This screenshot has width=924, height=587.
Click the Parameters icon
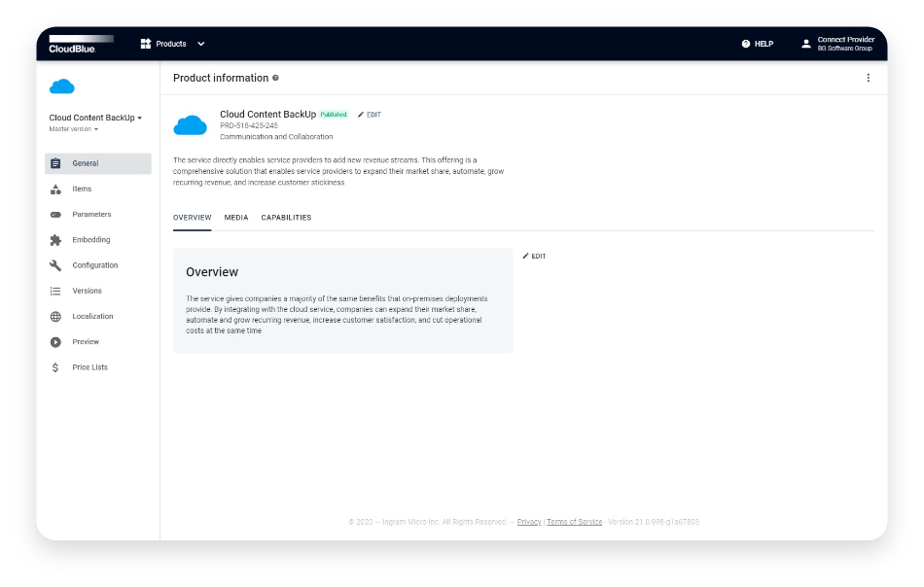55,215
